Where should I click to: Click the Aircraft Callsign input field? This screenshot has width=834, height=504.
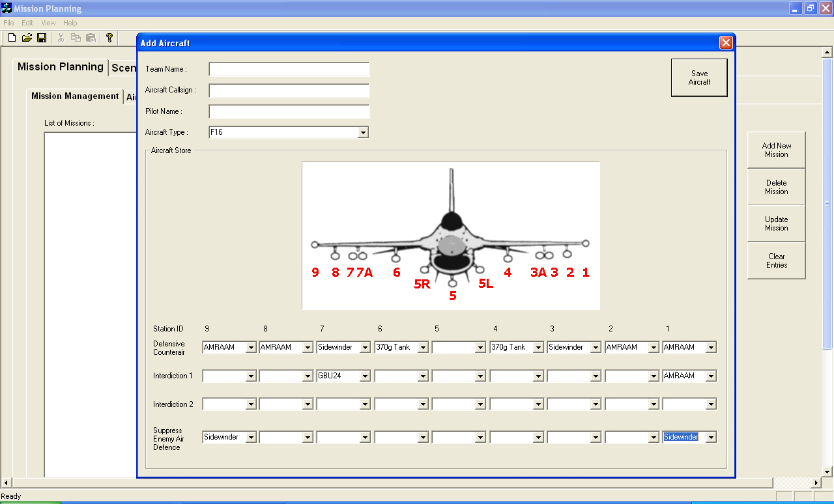(289, 91)
